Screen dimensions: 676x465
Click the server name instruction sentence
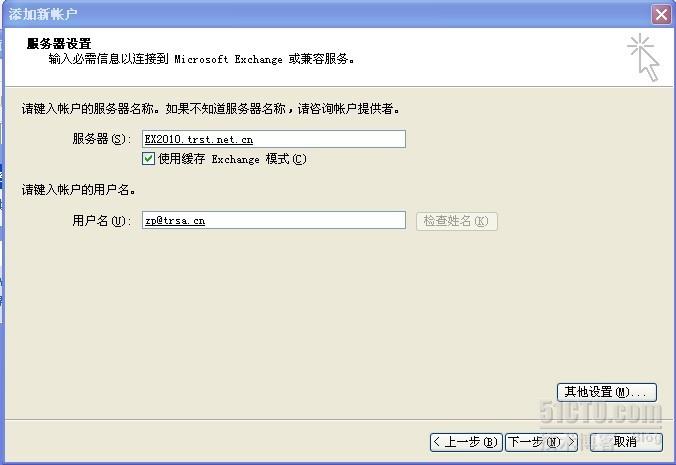click(211, 109)
